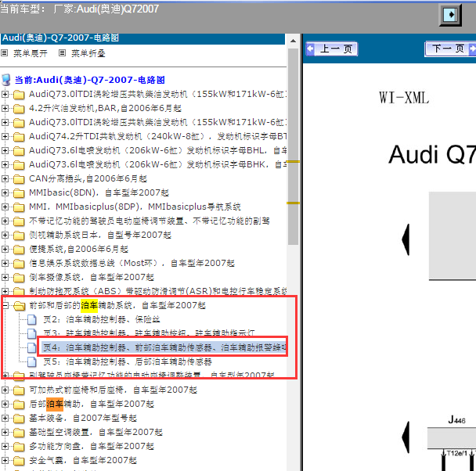Open 页5:泊车辅助控制器、后部泊车辅助传感器
Image resolution: width=476 pixels, height=471 pixels.
[x=128, y=361]
